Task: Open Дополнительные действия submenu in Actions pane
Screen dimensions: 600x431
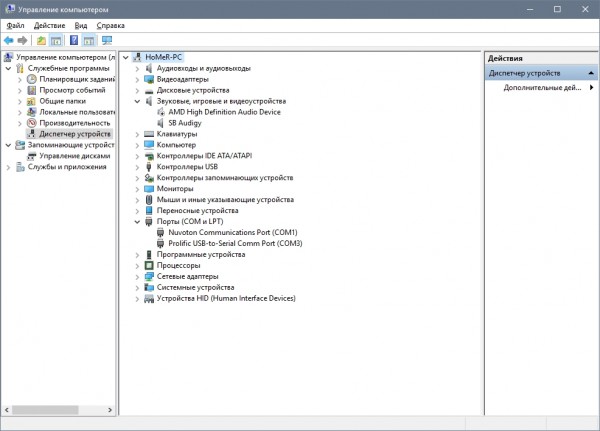Action: pos(541,88)
